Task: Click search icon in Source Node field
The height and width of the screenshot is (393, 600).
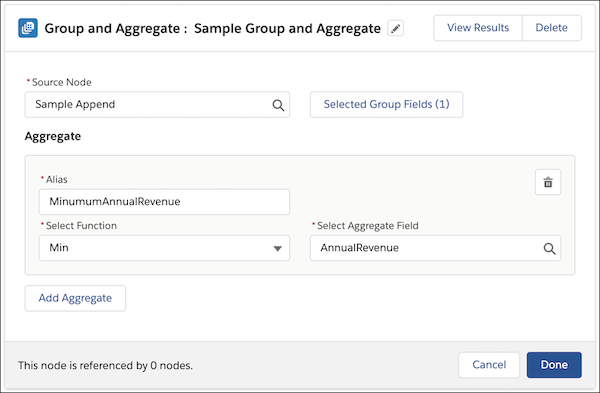Action: [278, 105]
